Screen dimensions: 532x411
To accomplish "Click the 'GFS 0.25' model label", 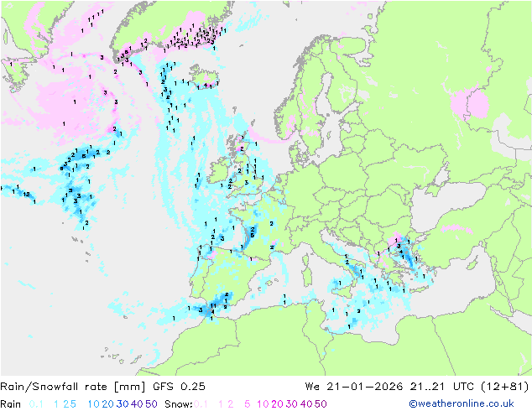I will [179, 387].
